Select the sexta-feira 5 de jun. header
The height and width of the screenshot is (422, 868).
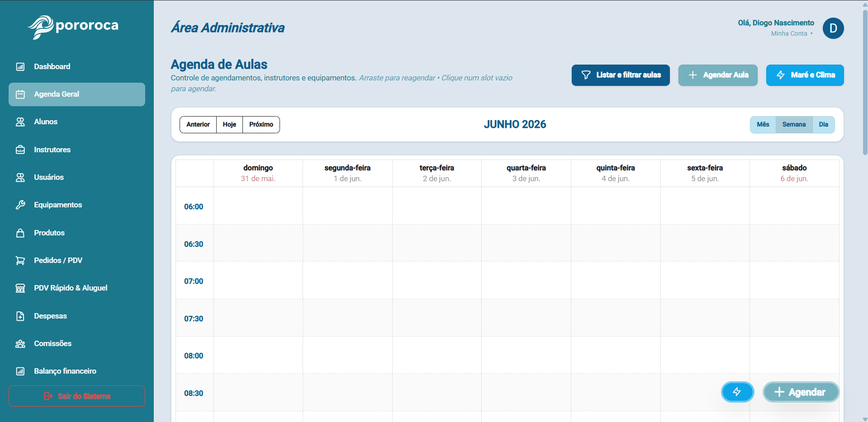[x=705, y=173]
